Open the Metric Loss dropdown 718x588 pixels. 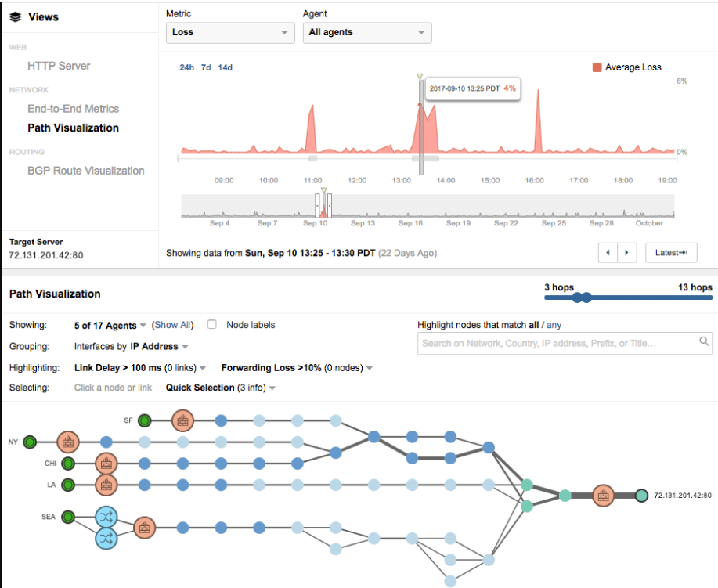230,32
